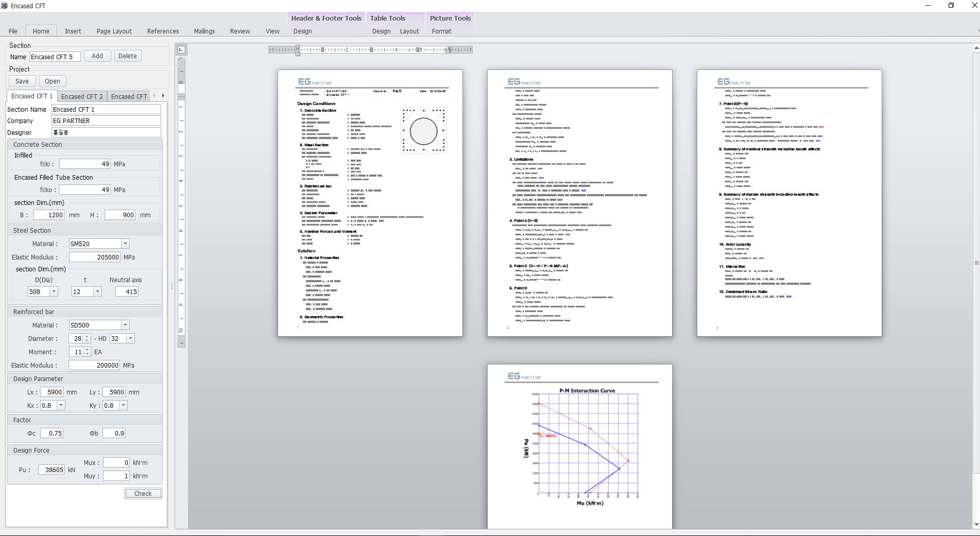Click the Check button
This screenshot has height=536, width=980.
(x=143, y=493)
